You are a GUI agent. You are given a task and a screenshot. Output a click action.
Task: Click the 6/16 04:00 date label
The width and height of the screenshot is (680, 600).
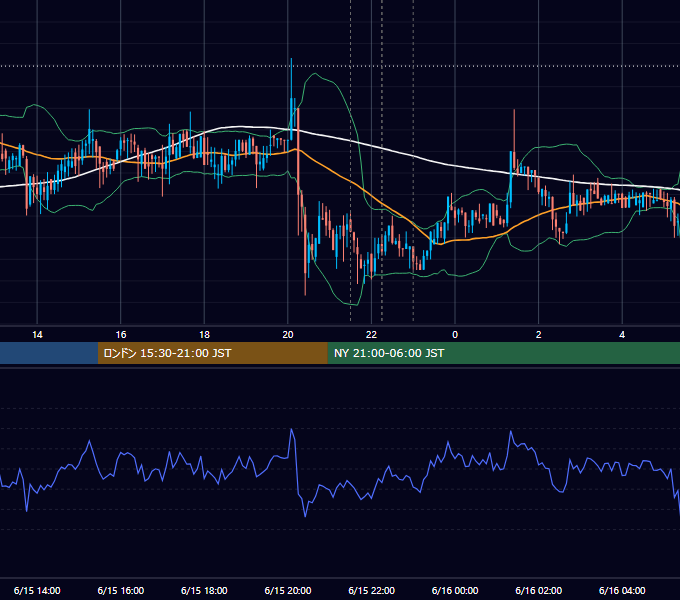622,590
